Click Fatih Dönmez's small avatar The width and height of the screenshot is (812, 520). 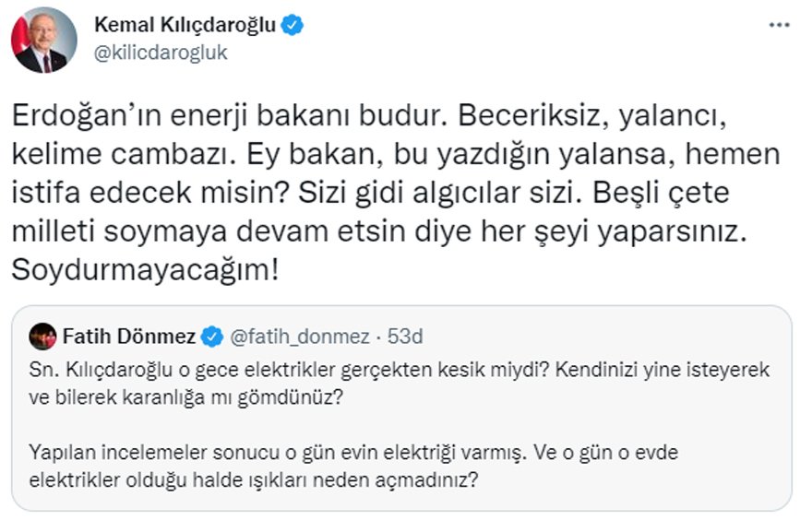[42, 337]
